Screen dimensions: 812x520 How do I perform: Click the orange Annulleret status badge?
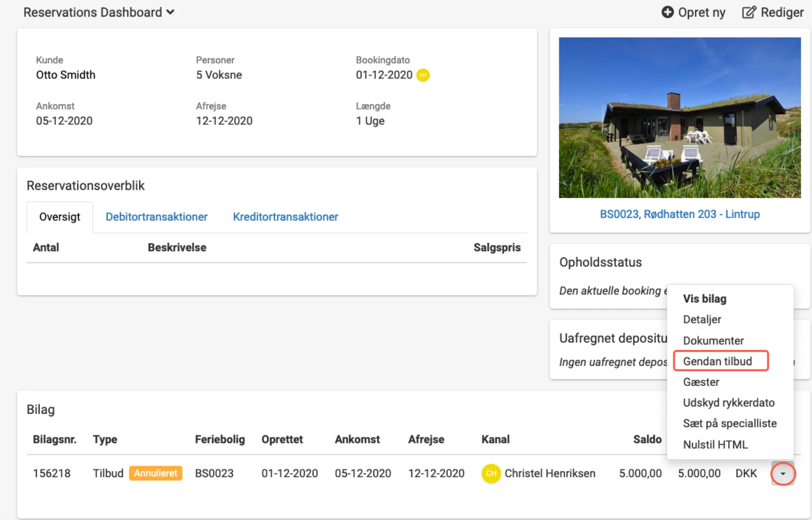[x=156, y=473]
